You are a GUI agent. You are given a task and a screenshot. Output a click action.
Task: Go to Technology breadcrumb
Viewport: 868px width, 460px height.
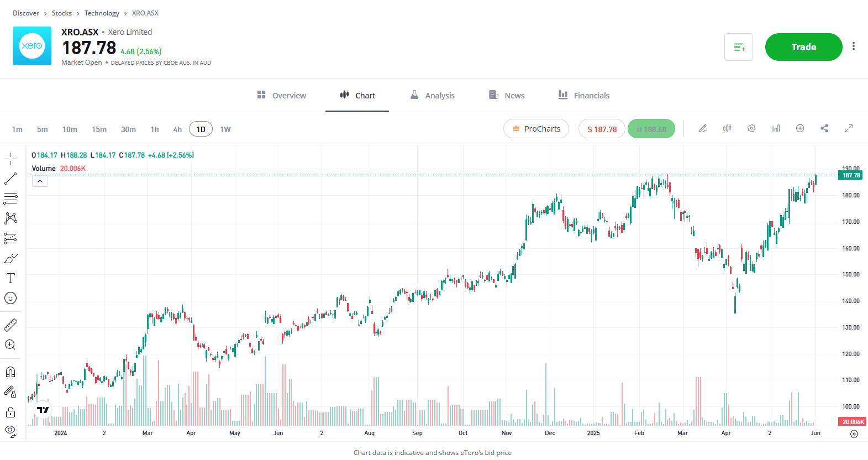click(x=102, y=13)
